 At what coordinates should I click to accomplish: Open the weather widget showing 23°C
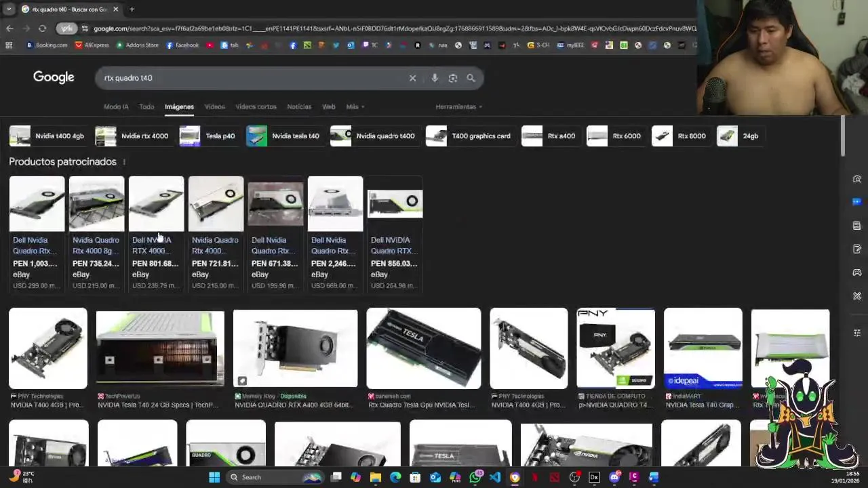click(20, 476)
